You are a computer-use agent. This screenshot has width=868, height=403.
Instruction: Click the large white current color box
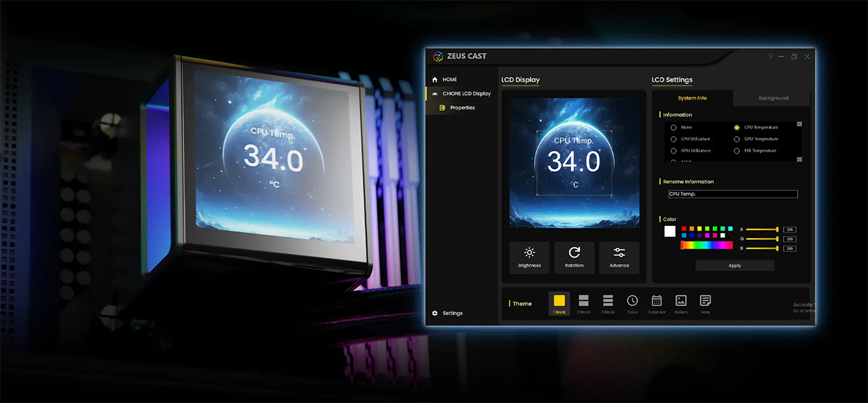pos(670,231)
